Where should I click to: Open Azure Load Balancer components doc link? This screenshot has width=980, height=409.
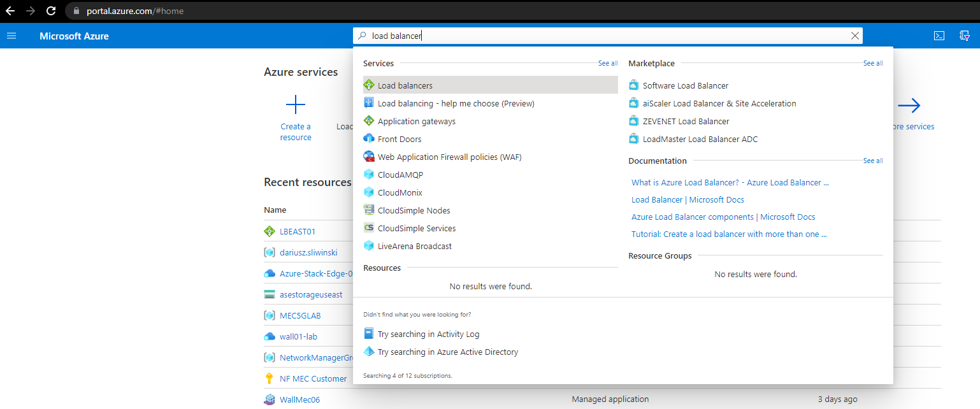723,217
